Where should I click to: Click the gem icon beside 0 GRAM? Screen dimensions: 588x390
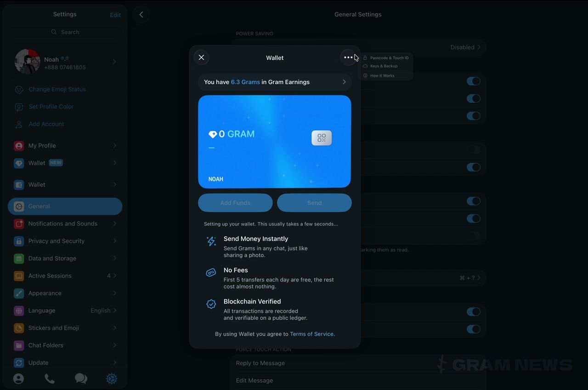click(x=213, y=134)
